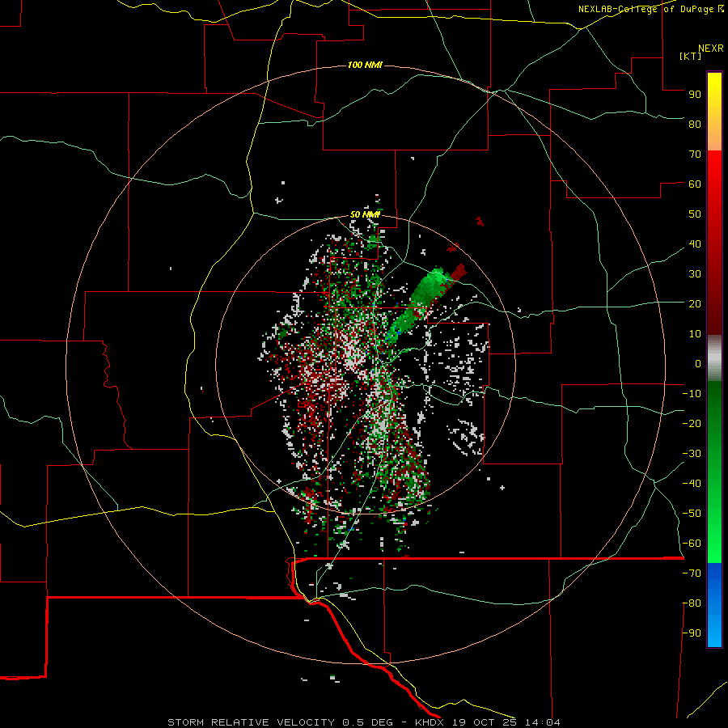Click the 30 value on velocity scale
Viewport: 728px width, 728px height.
(695, 274)
